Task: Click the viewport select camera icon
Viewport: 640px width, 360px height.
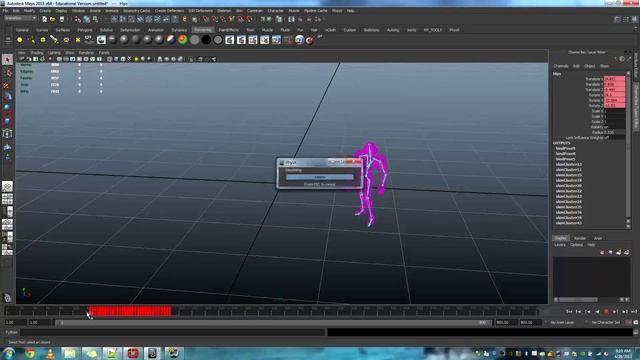Action: pyautogui.click(x=22, y=59)
